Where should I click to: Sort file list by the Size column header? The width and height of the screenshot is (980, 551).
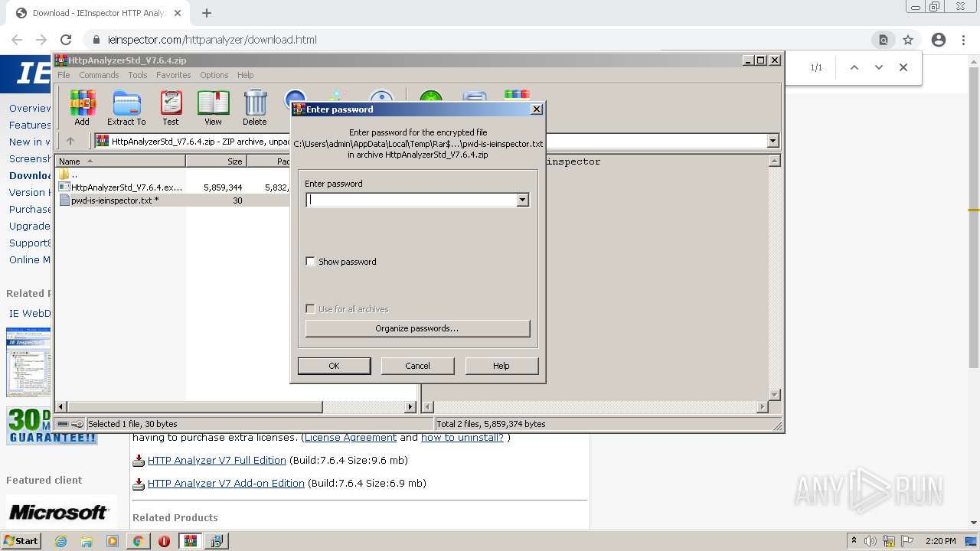[x=216, y=161]
